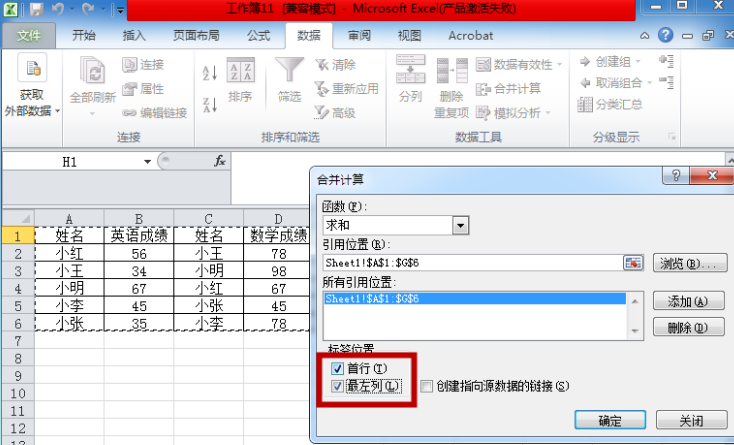Switch to the Acrobat tab
Screen dimensions: 734x445
click(x=470, y=35)
